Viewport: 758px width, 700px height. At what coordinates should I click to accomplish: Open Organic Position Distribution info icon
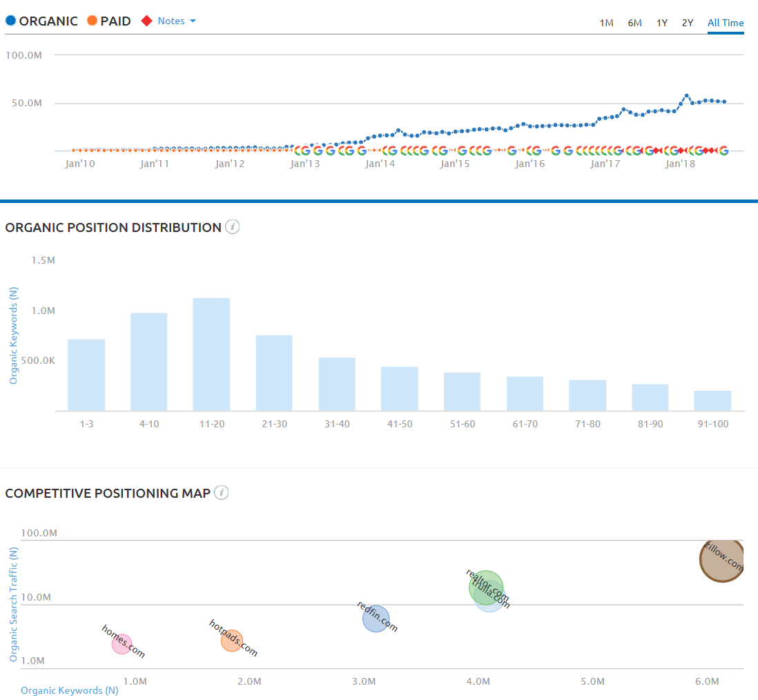pyautogui.click(x=233, y=226)
